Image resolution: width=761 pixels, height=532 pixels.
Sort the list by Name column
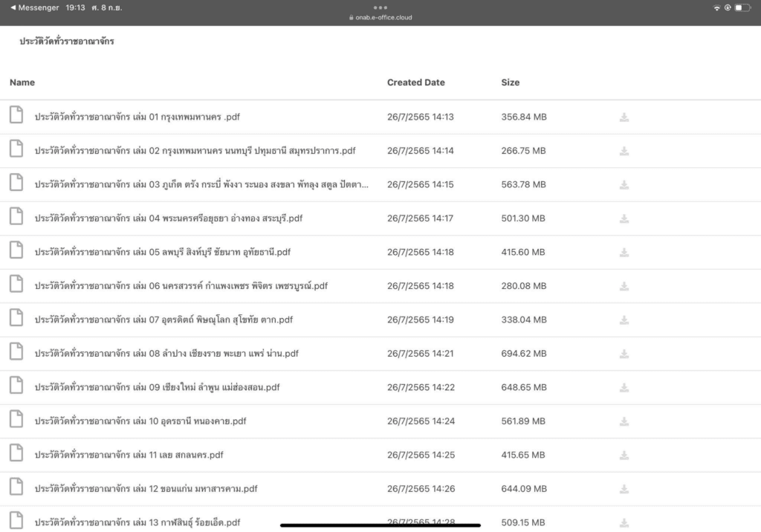tap(22, 82)
